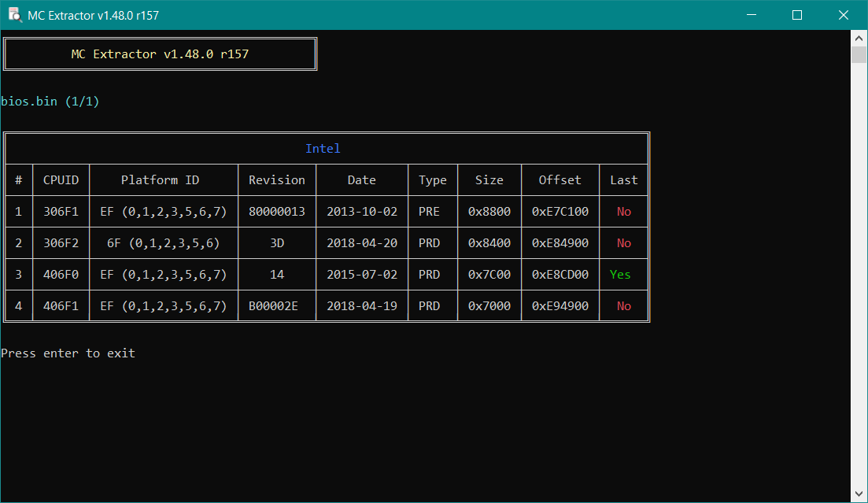Click offset value 0xE84900
Screen dimensions: 868x503
560,243
